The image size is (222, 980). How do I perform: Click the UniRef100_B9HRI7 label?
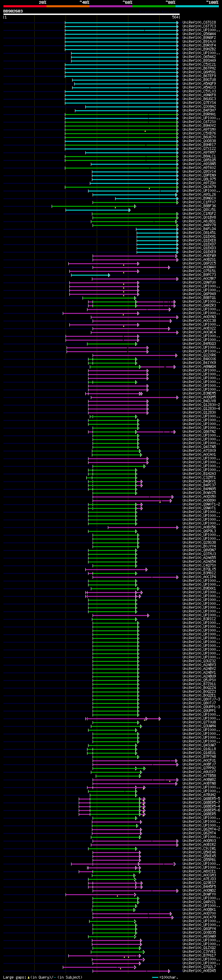coord(199,145)
